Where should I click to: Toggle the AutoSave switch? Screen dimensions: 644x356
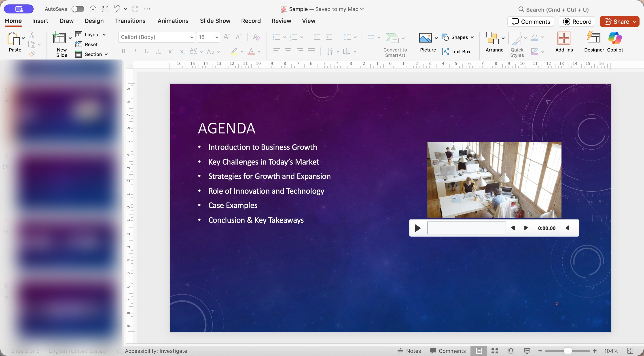click(78, 9)
